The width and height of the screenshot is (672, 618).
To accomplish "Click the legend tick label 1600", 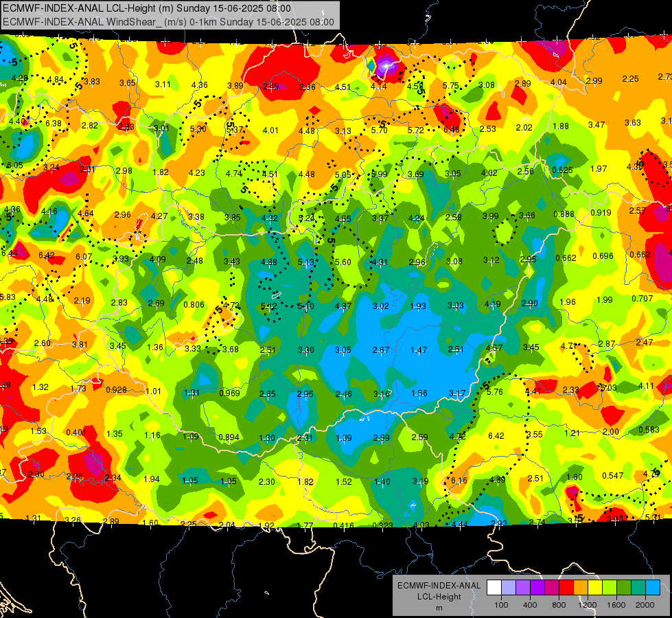I will [616, 605].
